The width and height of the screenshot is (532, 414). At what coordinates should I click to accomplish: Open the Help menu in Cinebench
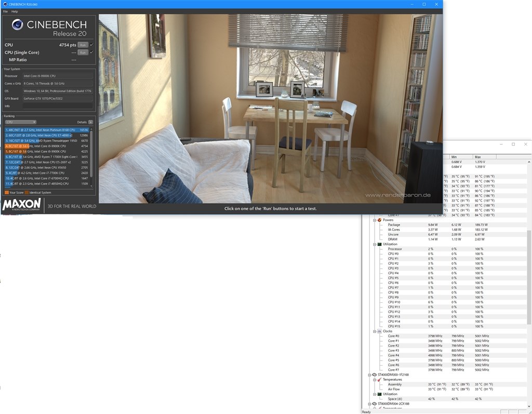pyautogui.click(x=15, y=11)
